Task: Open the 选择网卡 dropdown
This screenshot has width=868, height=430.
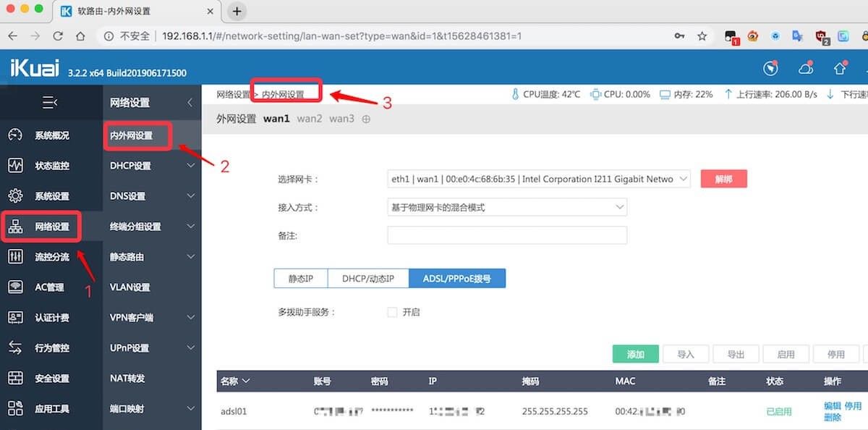Action: click(539, 179)
